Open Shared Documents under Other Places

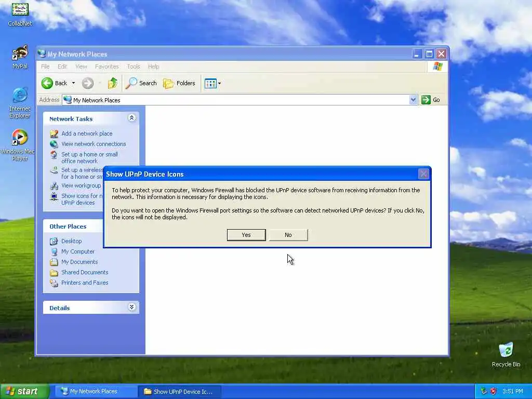coord(85,272)
